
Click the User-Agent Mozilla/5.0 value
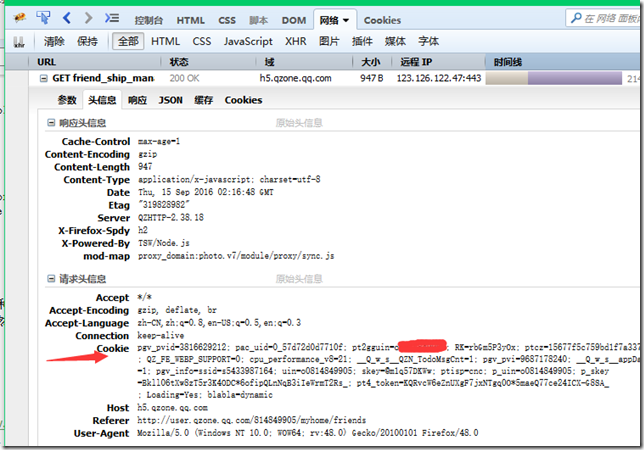pyautogui.click(x=308, y=433)
